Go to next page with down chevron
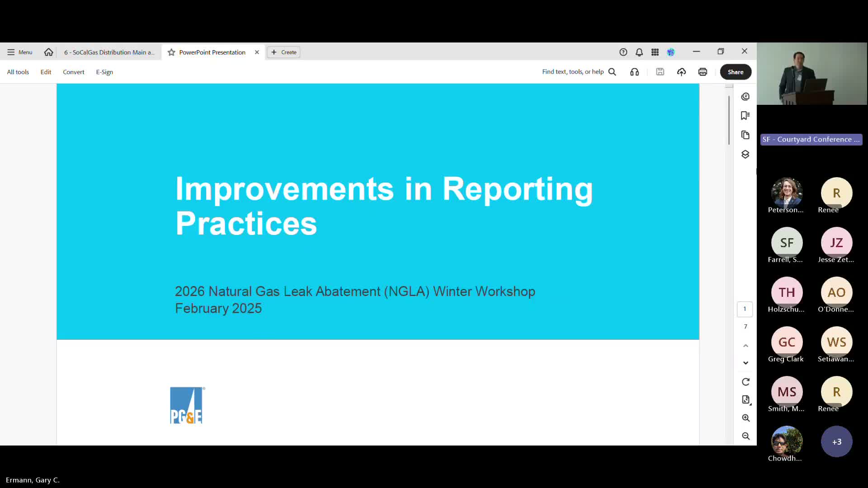 pyautogui.click(x=745, y=363)
